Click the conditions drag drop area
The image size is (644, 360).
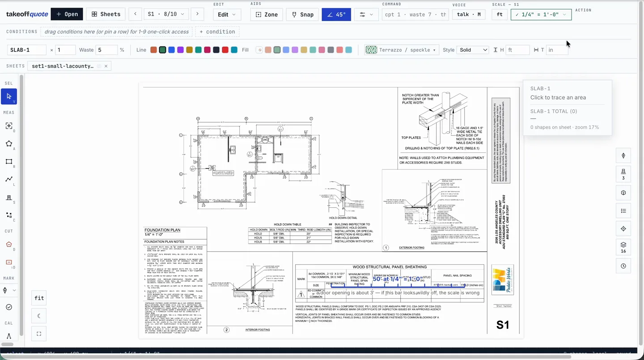[x=116, y=32]
